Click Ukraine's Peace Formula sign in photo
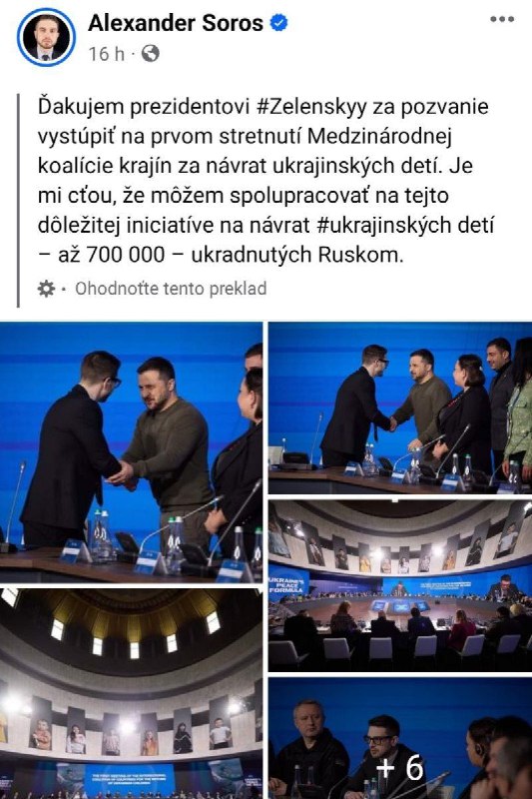Image resolution: width=532 pixels, height=799 pixels. pyautogui.click(x=288, y=581)
